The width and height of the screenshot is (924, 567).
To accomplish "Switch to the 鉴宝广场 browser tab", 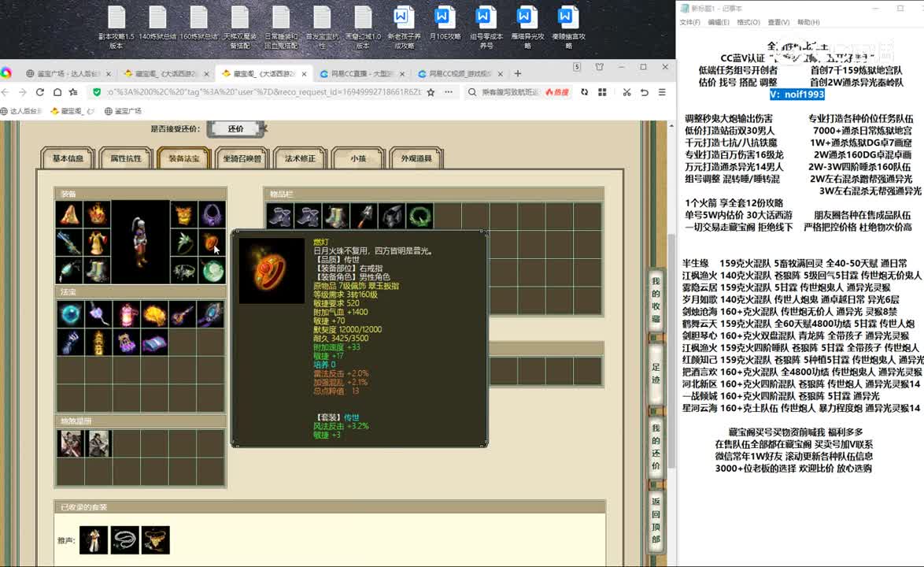I will coord(68,74).
